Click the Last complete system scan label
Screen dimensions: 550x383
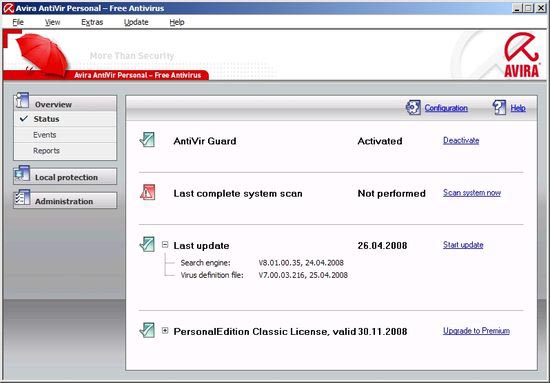[238, 194]
